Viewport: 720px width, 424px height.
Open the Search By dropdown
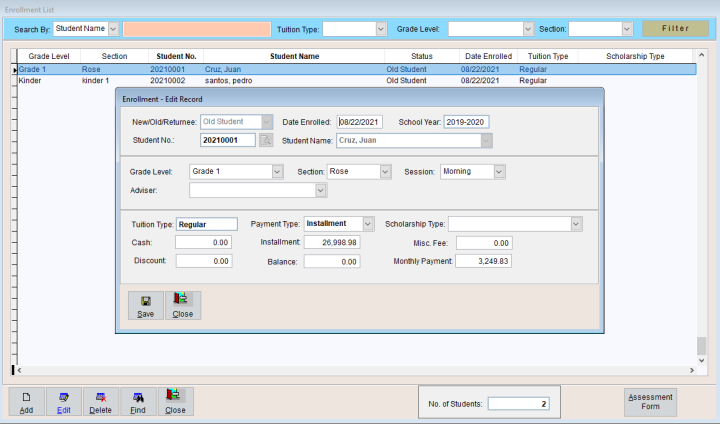pyautogui.click(x=112, y=29)
